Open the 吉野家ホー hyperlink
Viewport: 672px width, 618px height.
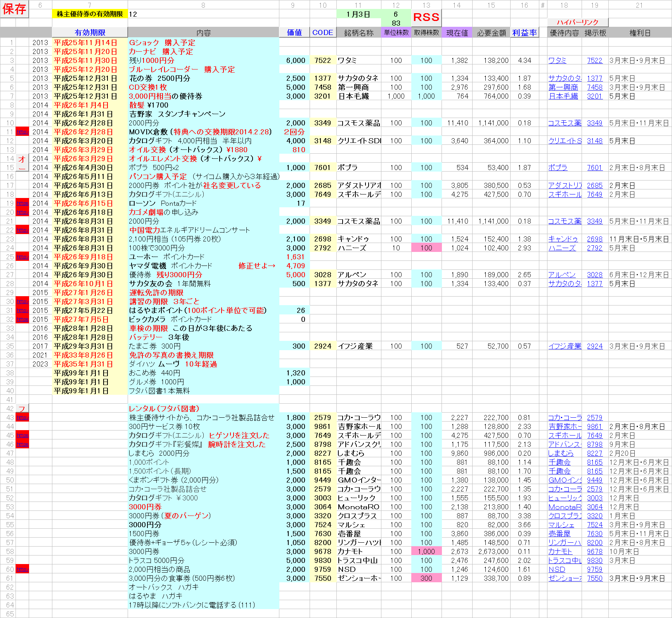(565, 427)
